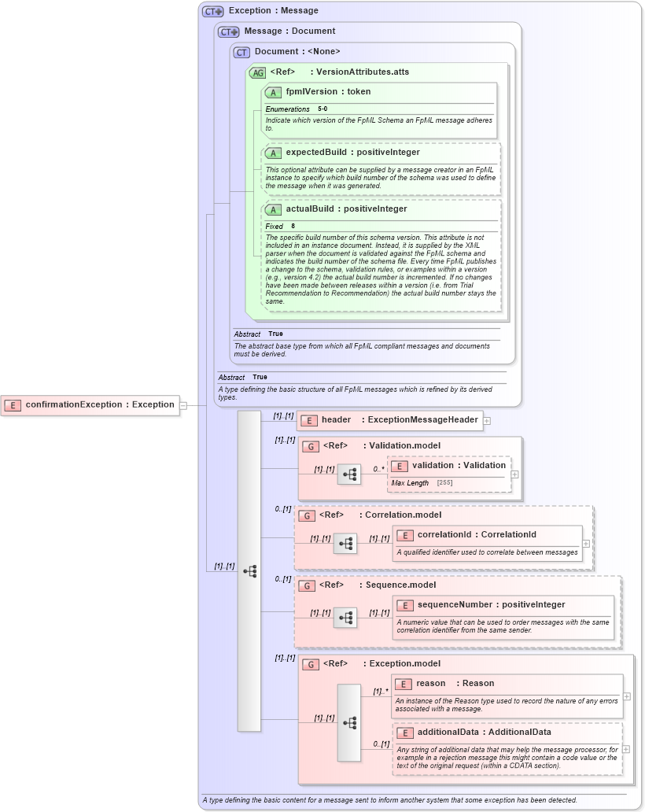Click the CT icon beside Exception : Message
This screenshot has height=812, width=645.
[212, 11]
